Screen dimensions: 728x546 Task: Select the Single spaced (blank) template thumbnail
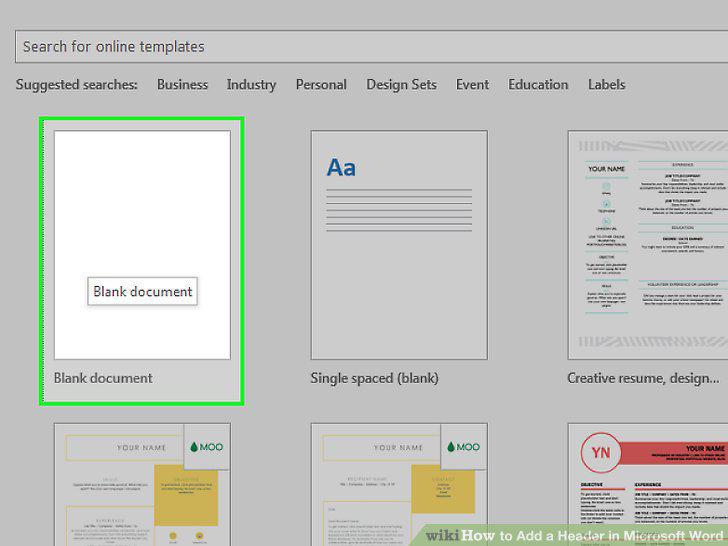tap(399, 245)
